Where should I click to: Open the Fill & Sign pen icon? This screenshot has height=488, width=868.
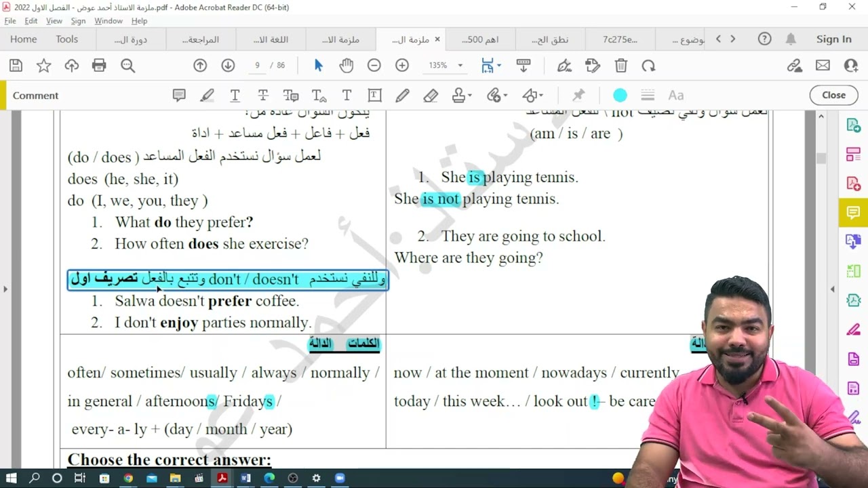[x=564, y=66]
